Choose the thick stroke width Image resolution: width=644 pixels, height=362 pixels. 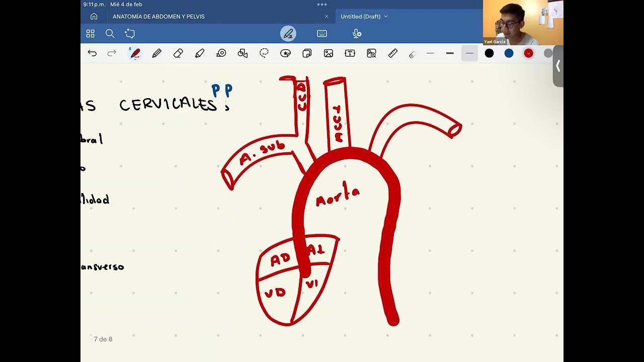pyautogui.click(x=450, y=53)
